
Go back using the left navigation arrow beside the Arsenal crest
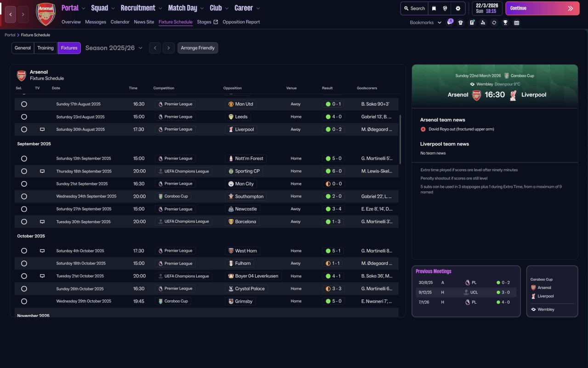coord(11,14)
